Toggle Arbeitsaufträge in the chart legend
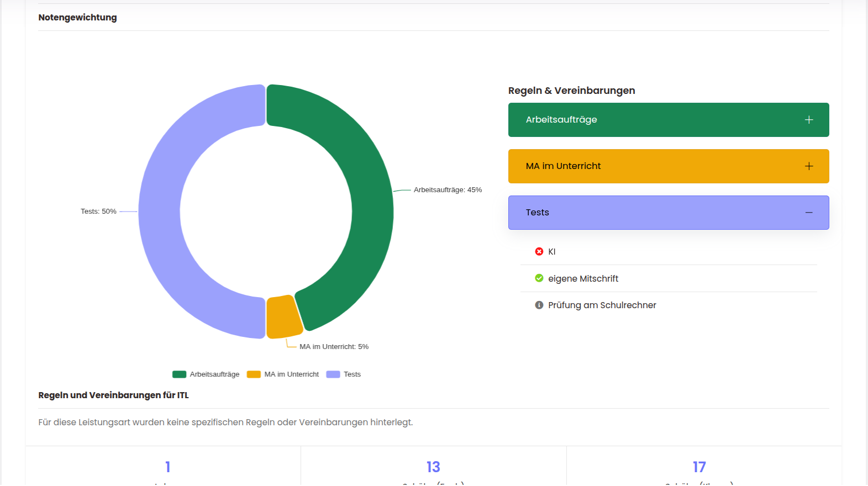This screenshot has width=868, height=486. (x=207, y=374)
